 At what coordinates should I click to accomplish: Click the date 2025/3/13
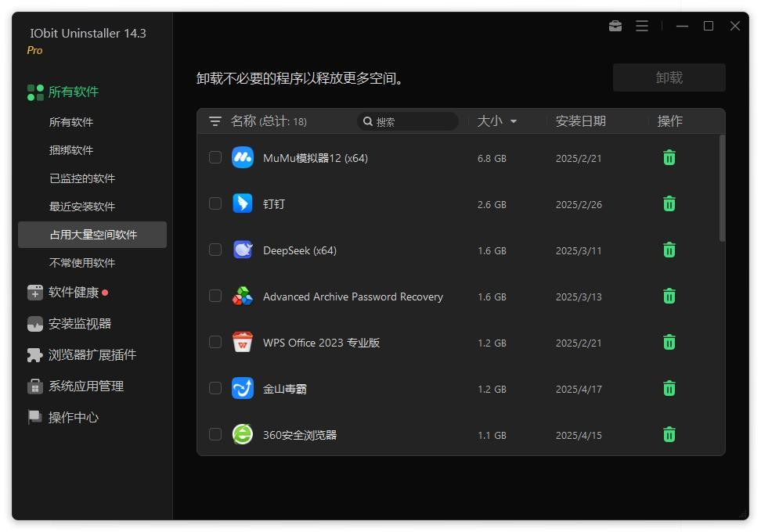[x=579, y=297]
